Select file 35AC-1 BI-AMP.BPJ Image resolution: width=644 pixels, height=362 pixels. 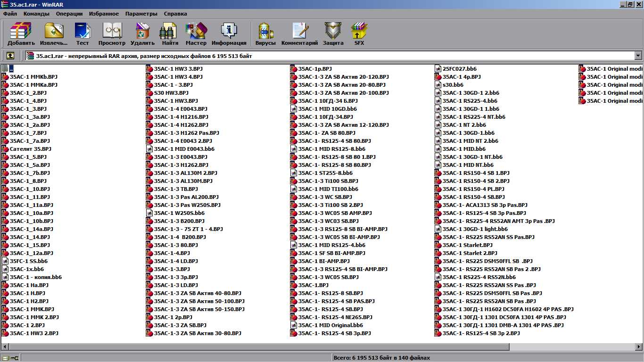(324, 261)
